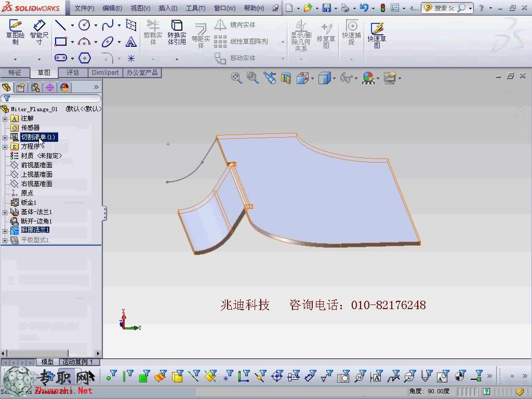Open FeatureManager design tree tab

point(6,87)
